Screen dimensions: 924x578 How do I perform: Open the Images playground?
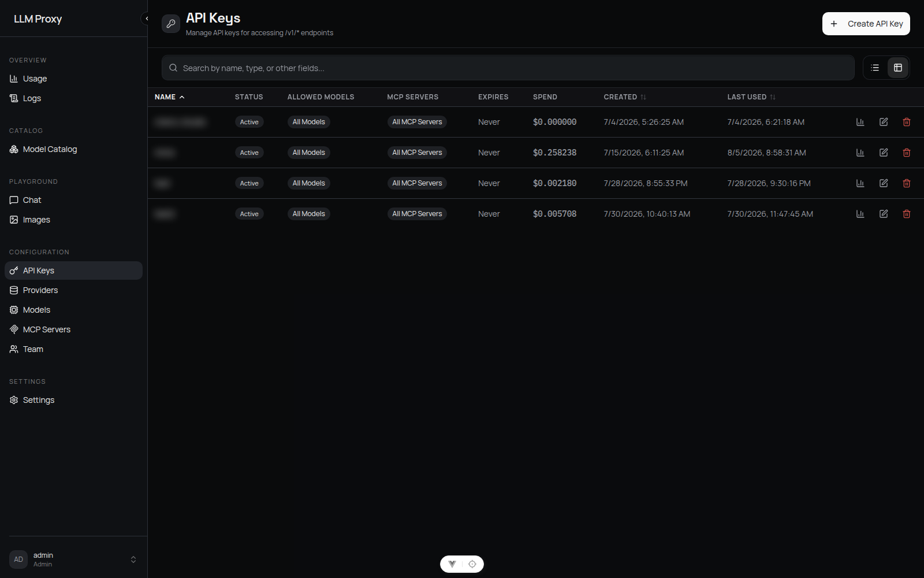tap(73, 220)
